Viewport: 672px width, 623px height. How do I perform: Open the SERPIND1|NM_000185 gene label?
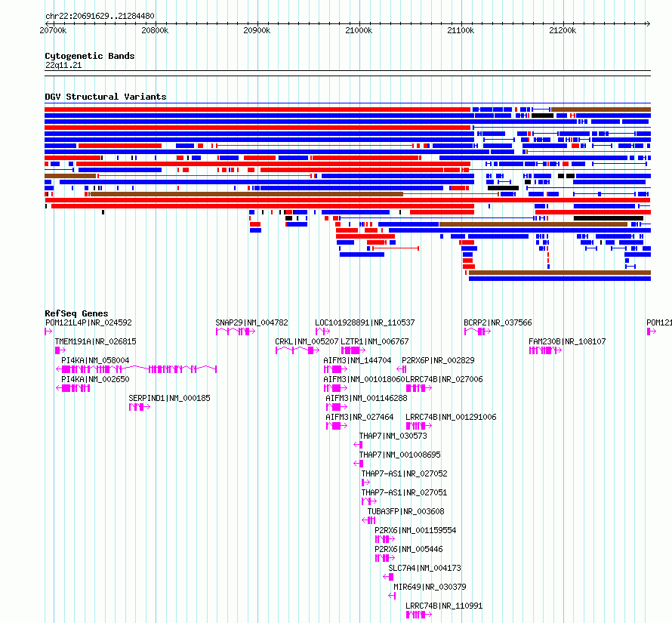[x=169, y=398]
